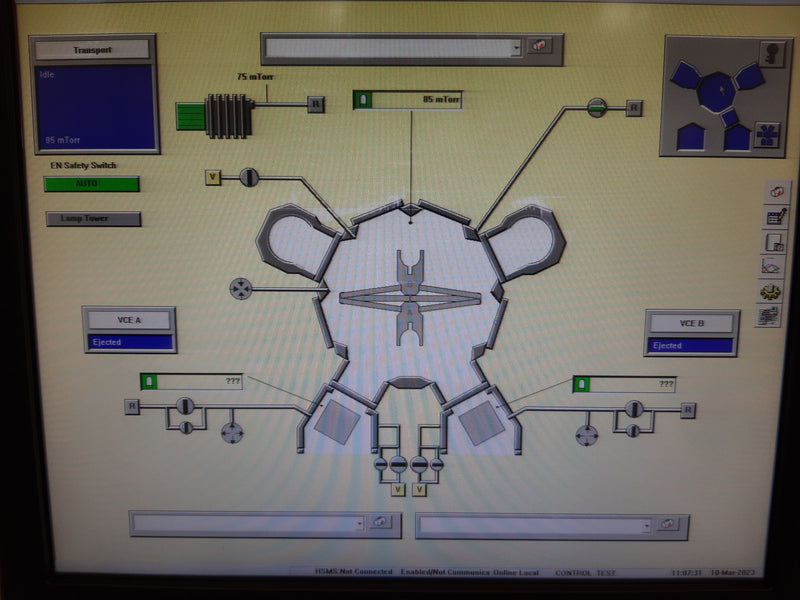Click the Lamp Tower button
The height and width of the screenshot is (600, 800).
[x=93, y=219]
